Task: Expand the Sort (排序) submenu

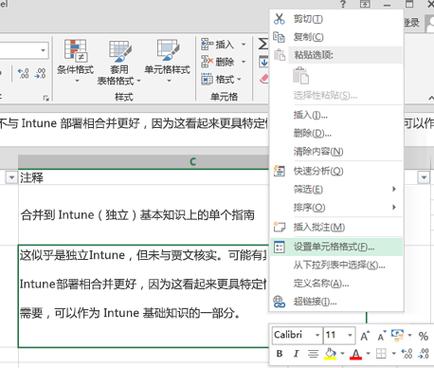Action: pyautogui.click(x=336, y=207)
